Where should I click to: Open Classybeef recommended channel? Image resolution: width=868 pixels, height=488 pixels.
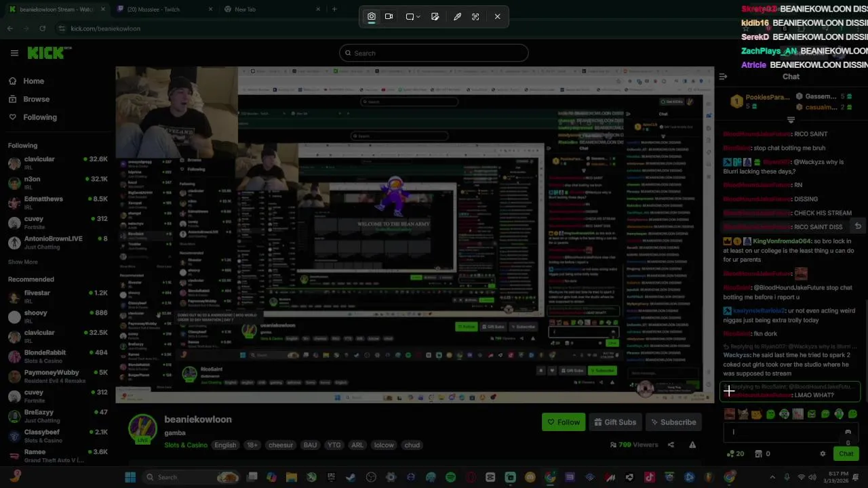[x=58, y=436]
